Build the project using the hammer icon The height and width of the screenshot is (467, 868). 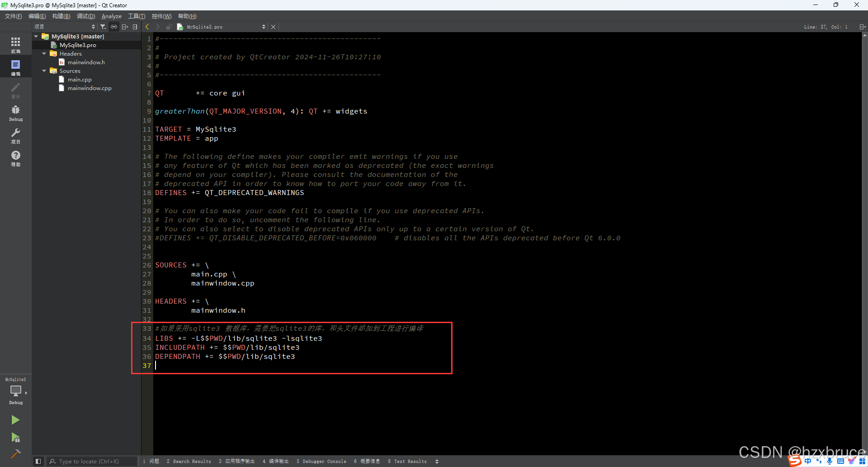[16, 454]
